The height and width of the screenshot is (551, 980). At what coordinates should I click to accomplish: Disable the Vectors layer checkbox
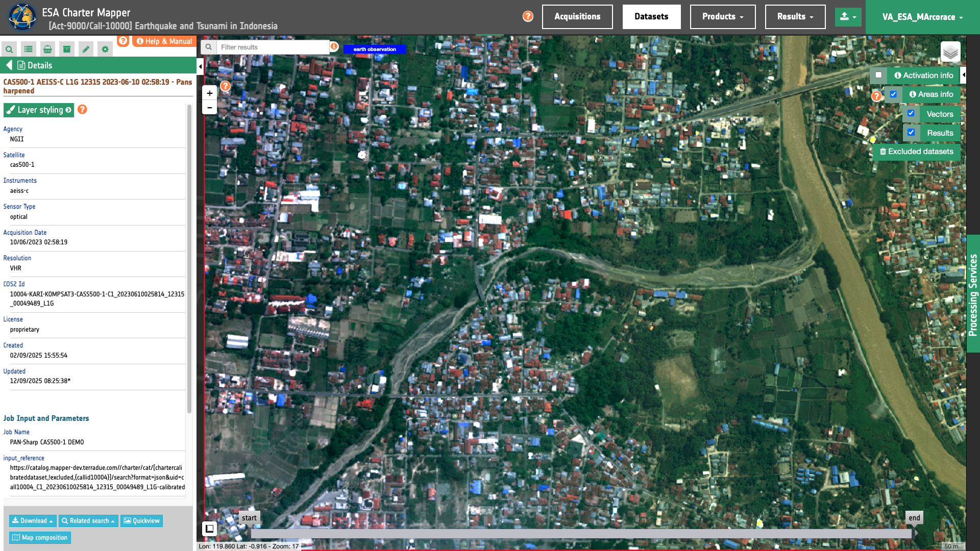(911, 113)
